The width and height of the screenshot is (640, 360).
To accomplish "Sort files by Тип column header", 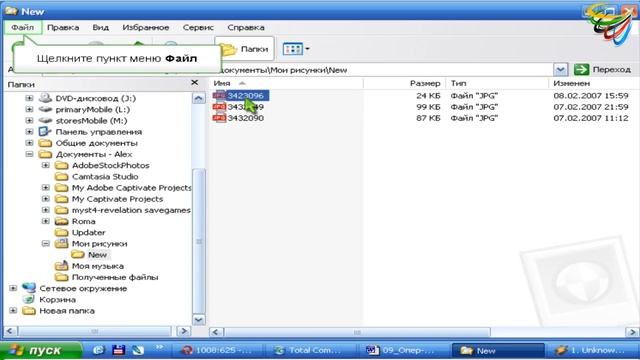I will coord(497,83).
